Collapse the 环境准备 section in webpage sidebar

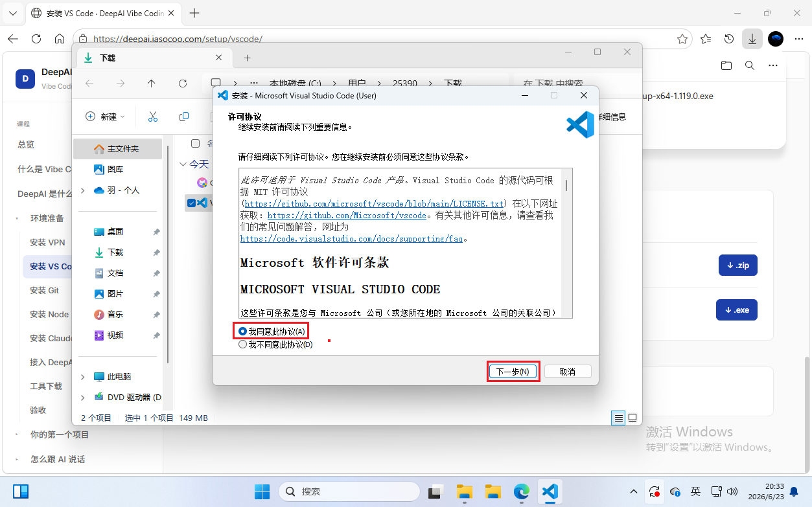pos(18,219)
